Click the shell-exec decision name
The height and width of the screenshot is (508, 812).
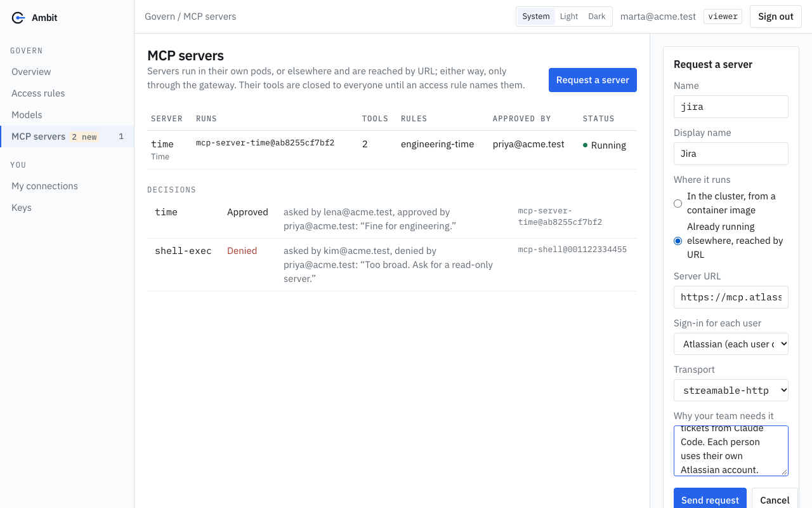(183, 251)
